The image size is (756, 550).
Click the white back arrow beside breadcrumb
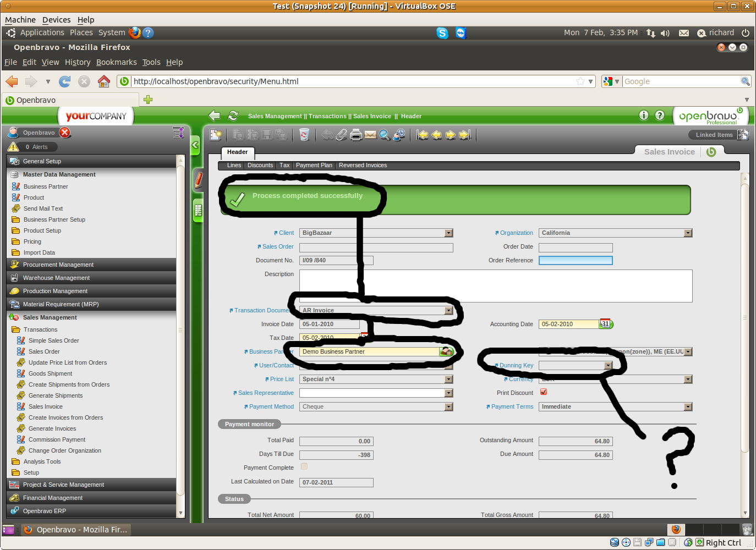tap(215, 116)
